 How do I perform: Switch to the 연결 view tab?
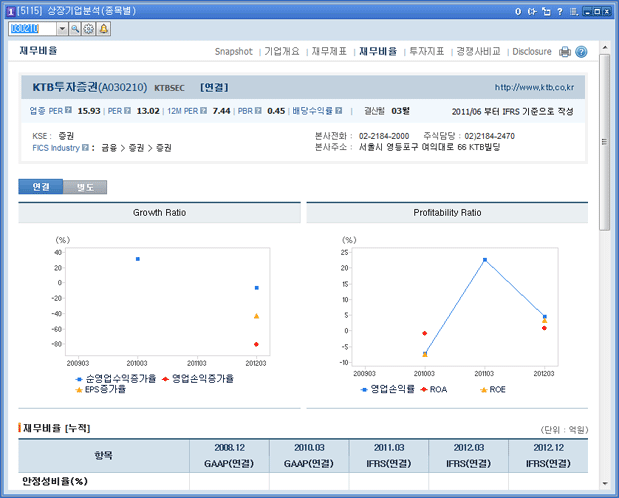click(40, 187)
